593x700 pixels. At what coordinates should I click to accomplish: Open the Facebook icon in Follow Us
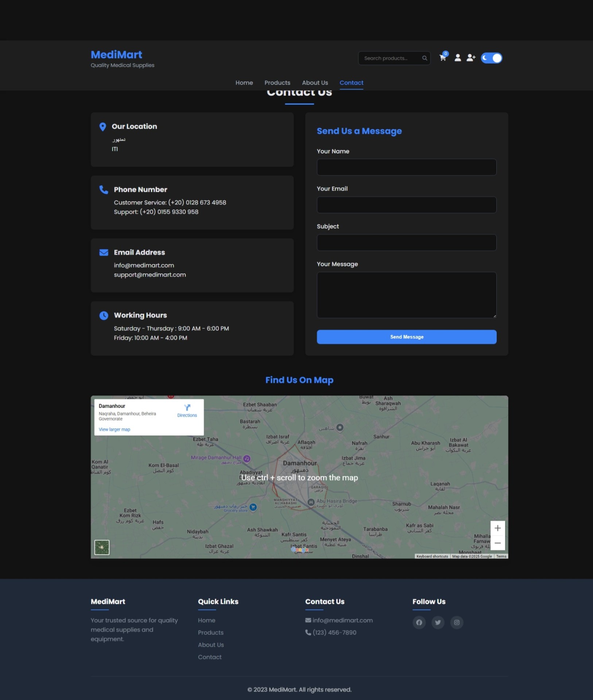point(419,622)
